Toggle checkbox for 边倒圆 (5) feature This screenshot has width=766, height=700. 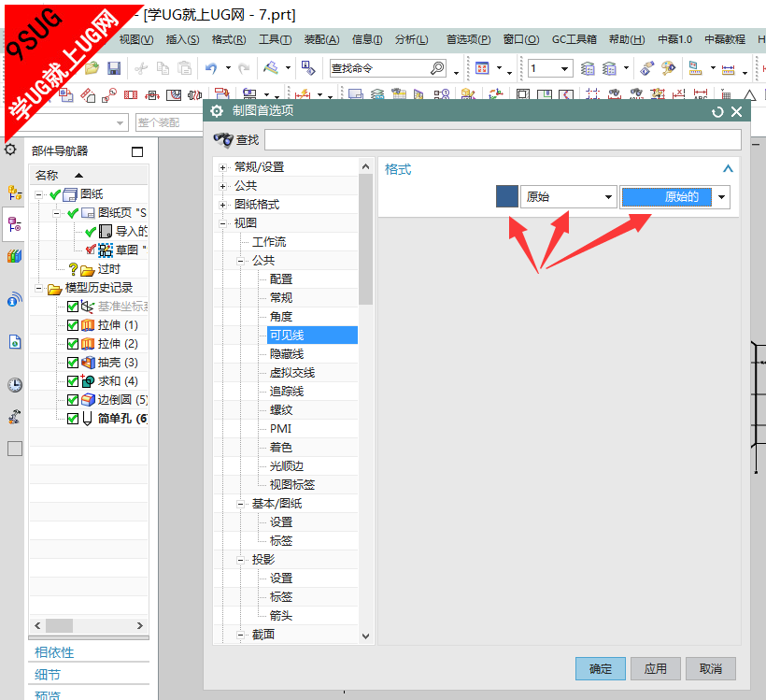[x=72, y=400]
